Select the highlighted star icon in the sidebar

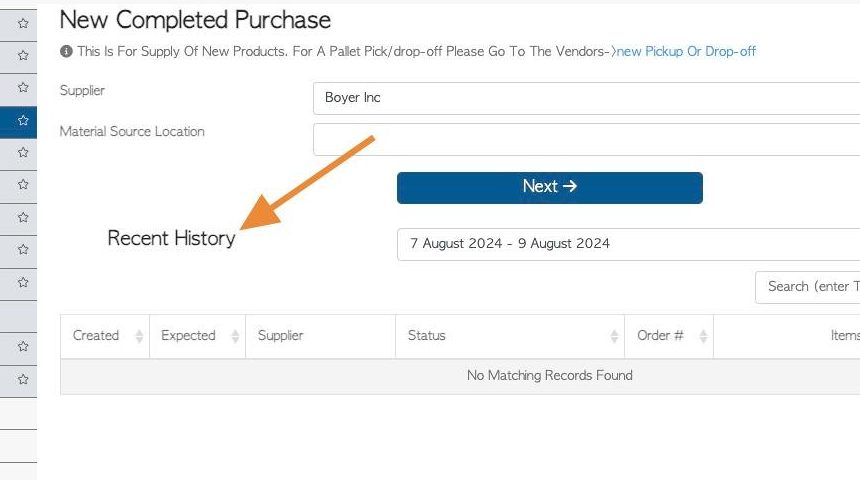[22, 120]
